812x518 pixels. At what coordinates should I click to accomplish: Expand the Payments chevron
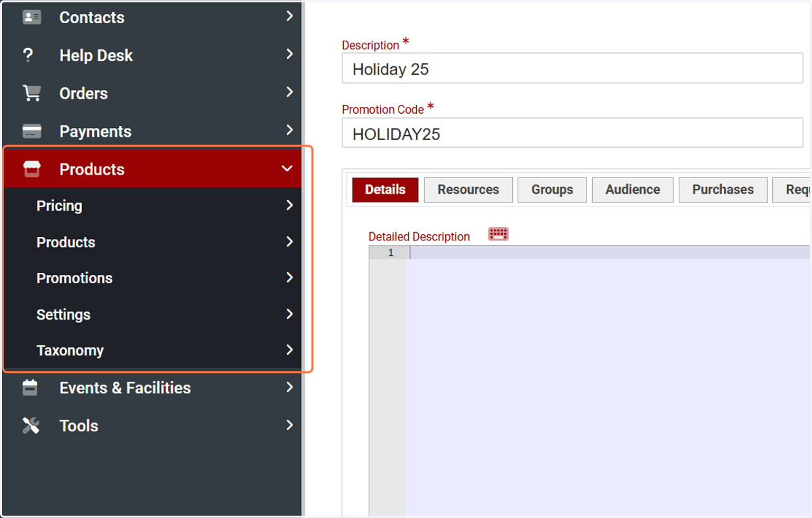pos(290,129)
